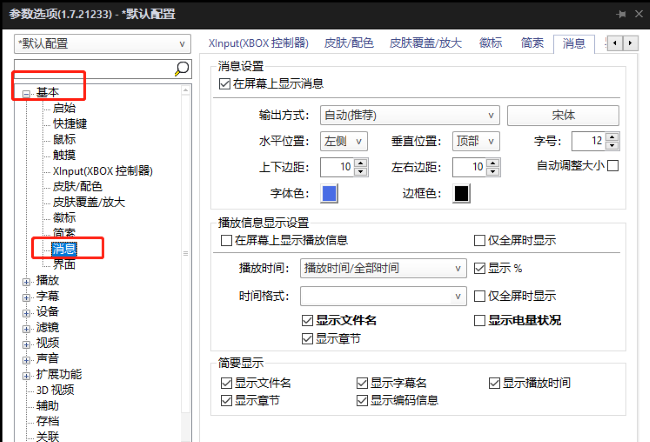Click the 宋体 font button

[562, 115]
